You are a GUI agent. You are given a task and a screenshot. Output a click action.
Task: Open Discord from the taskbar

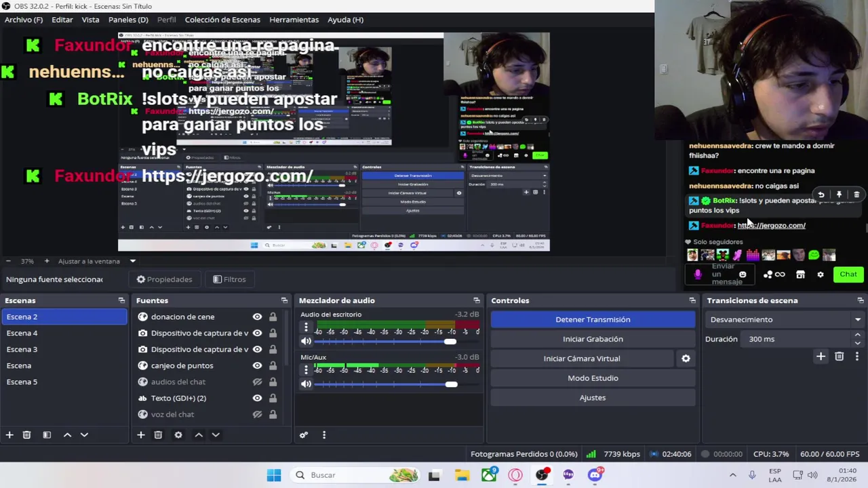coord(595,475)
